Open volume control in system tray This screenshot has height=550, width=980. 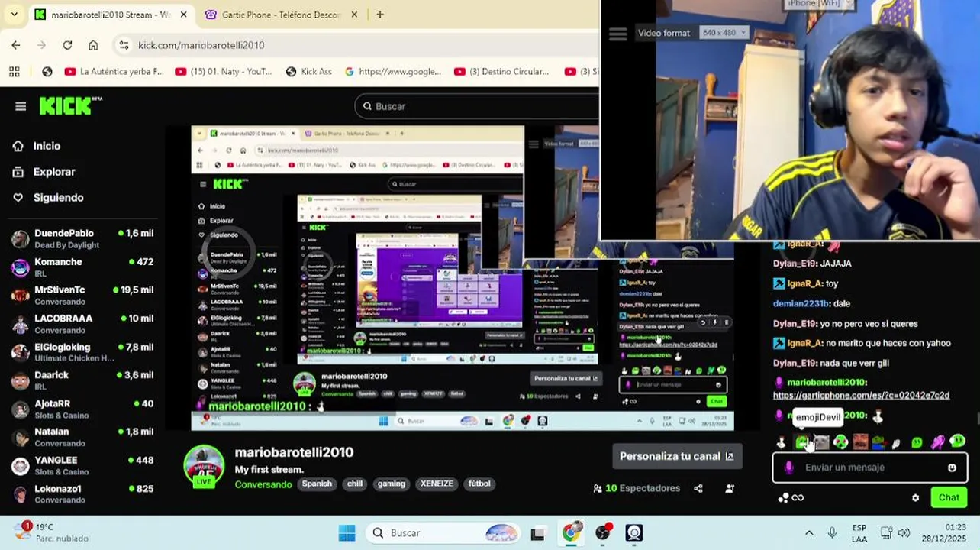click(904, 533)
